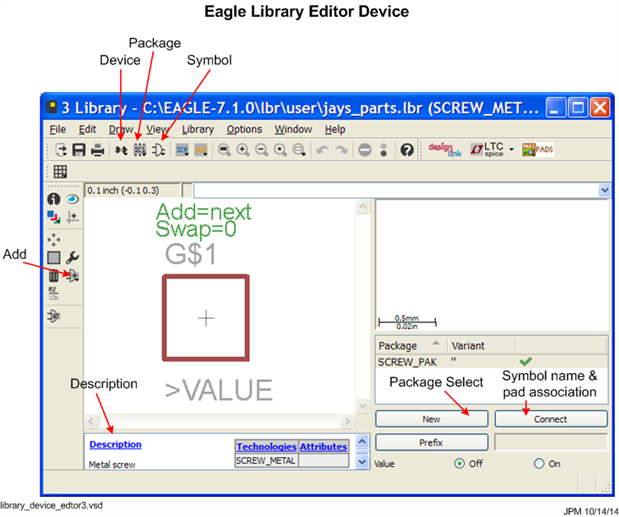Open the View menu
Viewport: 619px width, 517px height.
tap(157, 129)
